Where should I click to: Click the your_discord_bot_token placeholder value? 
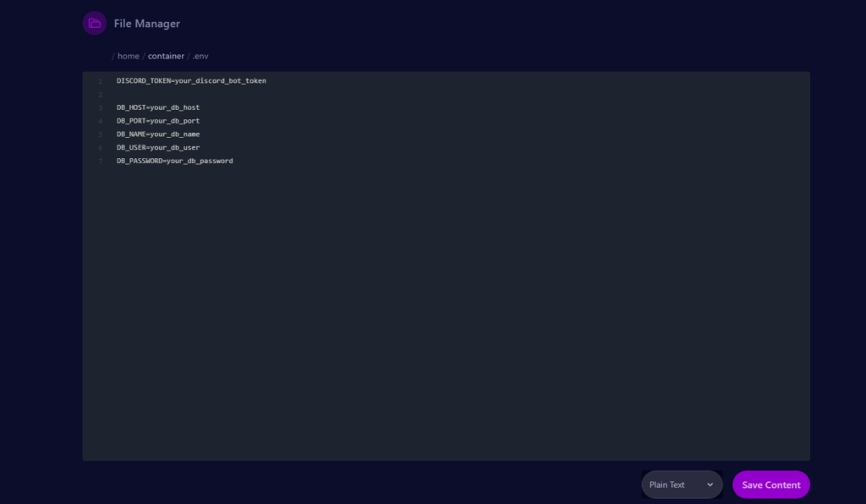(x=221, y=81)
